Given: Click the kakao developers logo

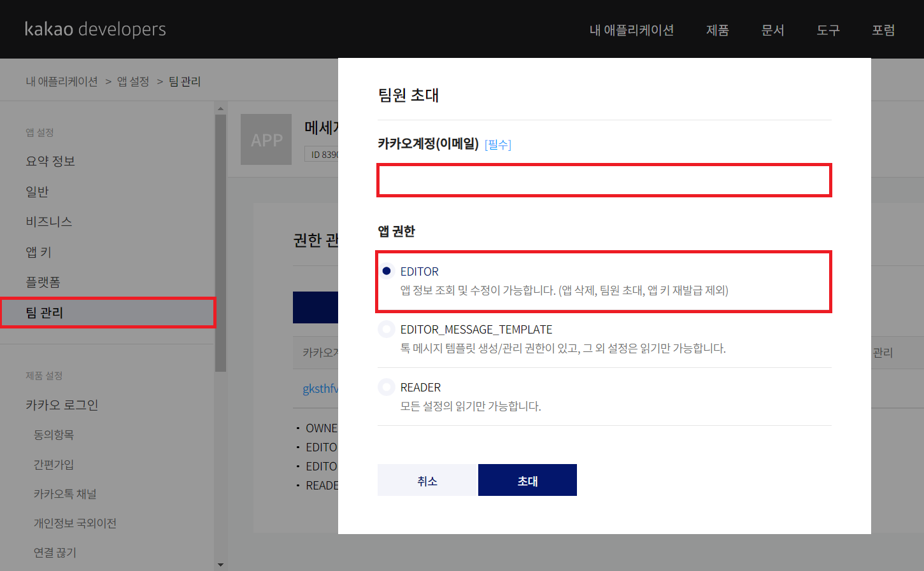Looking at the screenshot, I should click(96, 29).
